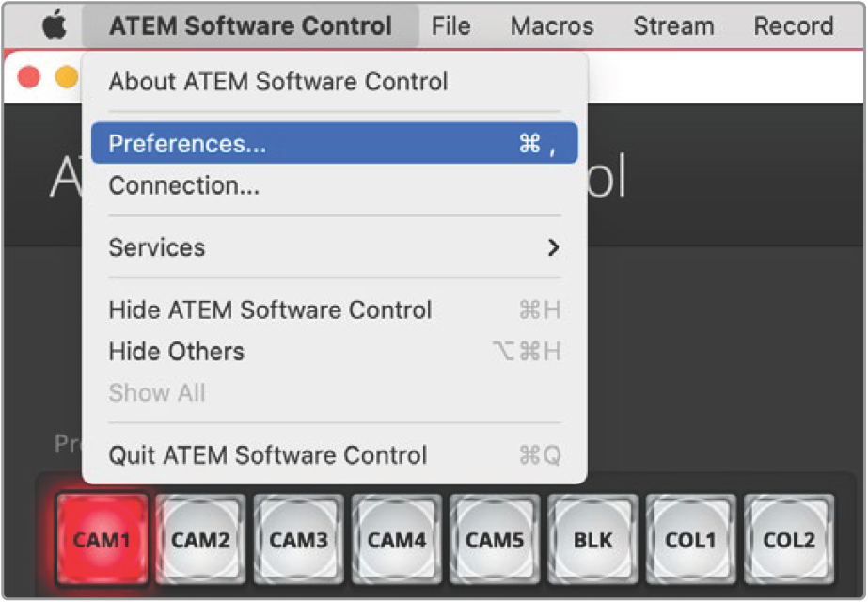This screenshot has width=868, height=602.
Task: Open About ATEM Software Control
Action: pyautogui.click(x=335, y=82)
